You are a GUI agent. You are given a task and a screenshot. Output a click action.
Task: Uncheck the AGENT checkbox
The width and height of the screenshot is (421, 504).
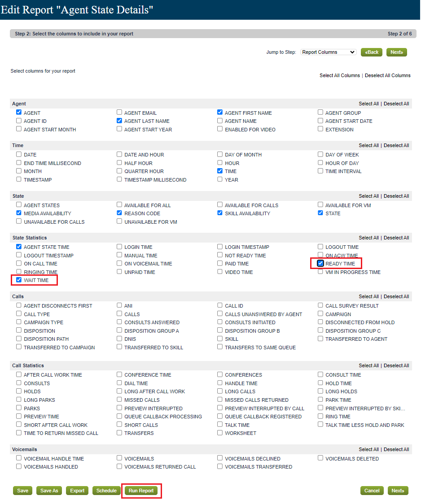[18, 113]
